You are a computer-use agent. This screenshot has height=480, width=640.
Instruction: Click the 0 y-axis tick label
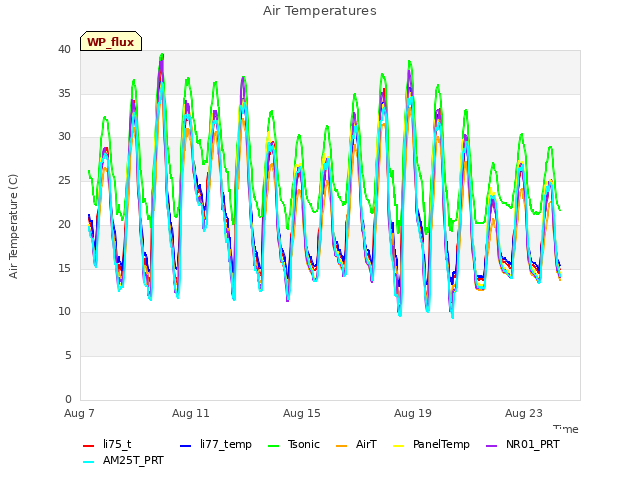point(68,399)
